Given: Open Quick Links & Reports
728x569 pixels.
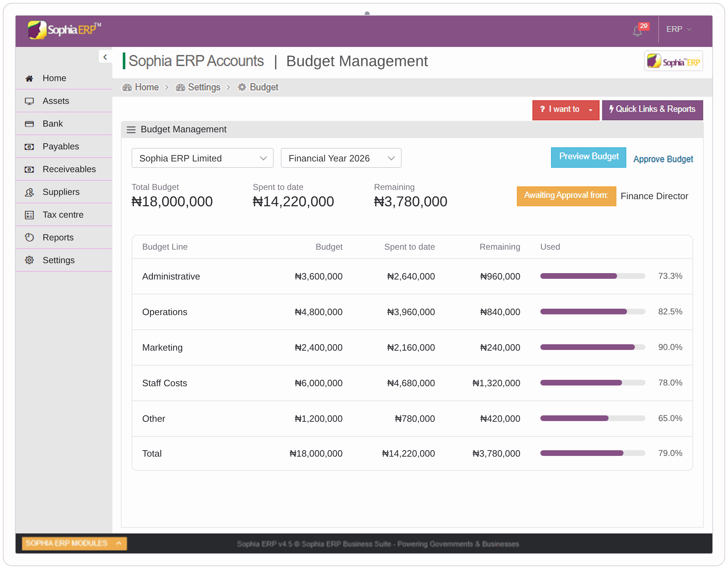Looking at the screenshot, I should click(x=652, y=110).
